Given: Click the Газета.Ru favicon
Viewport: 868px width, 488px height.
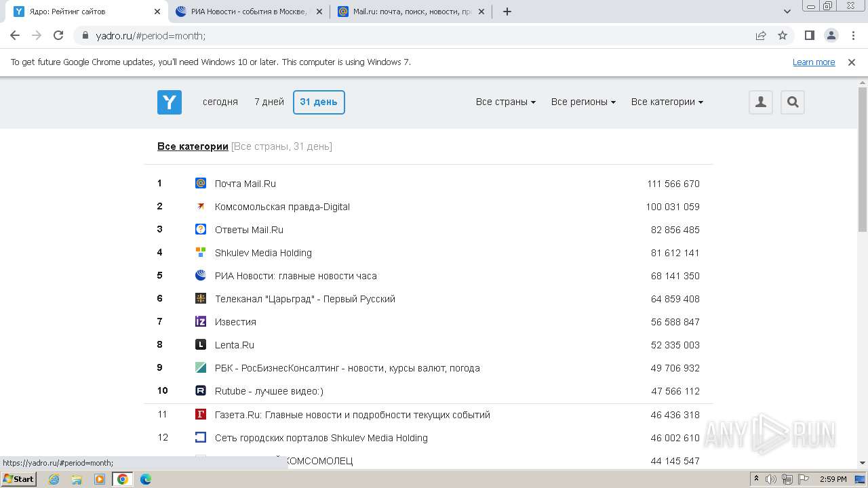Looking at the screenshot, I should [x=201, y=414].
